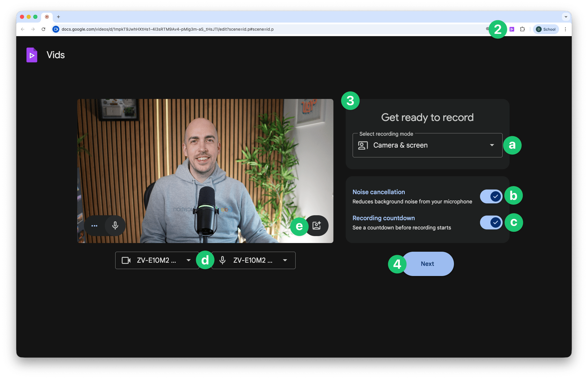Mute the microphone on camera preview
The image size is (588, 379).
(x=115, y=226)
